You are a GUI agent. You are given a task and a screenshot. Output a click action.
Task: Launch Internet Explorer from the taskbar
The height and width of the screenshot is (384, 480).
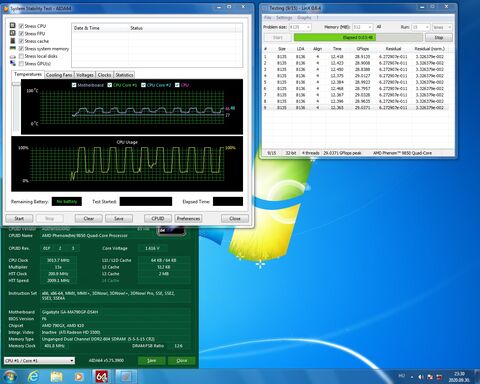pyautogui.click(x=33, y=377)
